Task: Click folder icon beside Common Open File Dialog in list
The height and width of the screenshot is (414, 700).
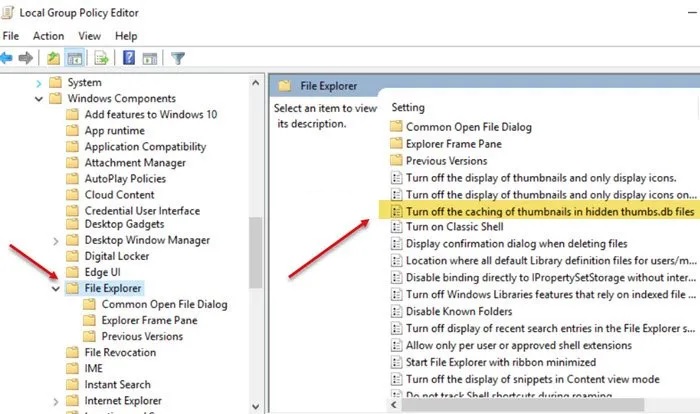Action: (x=396, y=126)
